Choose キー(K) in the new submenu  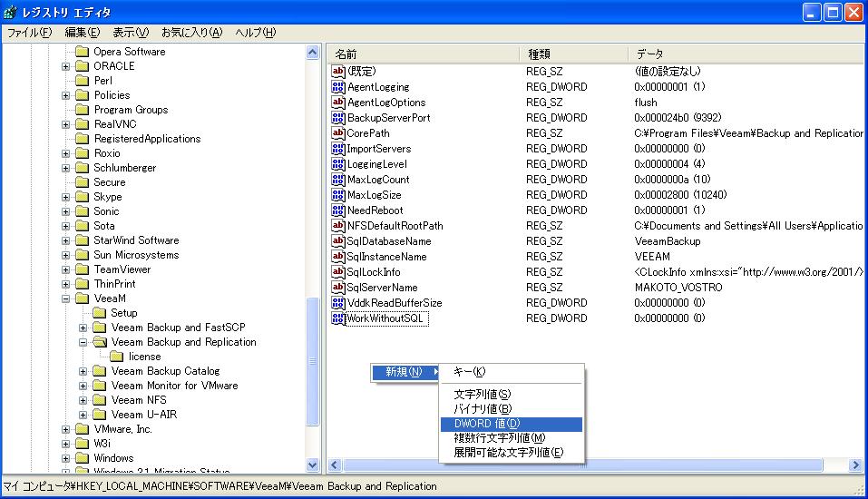(512, 372)
